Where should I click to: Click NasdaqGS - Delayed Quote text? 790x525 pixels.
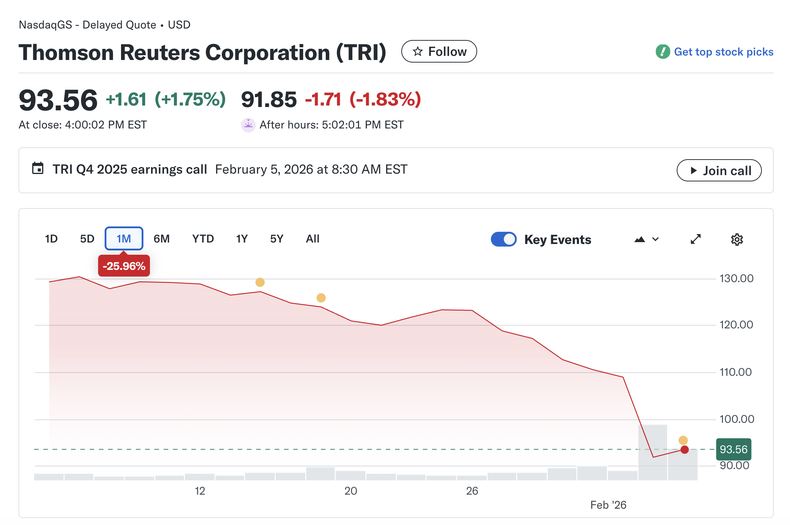coord(87,25)
